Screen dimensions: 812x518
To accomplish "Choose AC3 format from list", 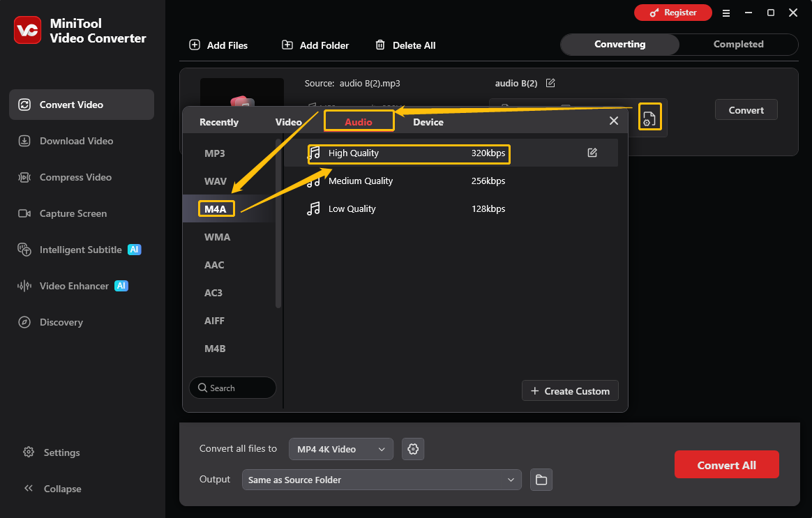I will click(229, 293).
